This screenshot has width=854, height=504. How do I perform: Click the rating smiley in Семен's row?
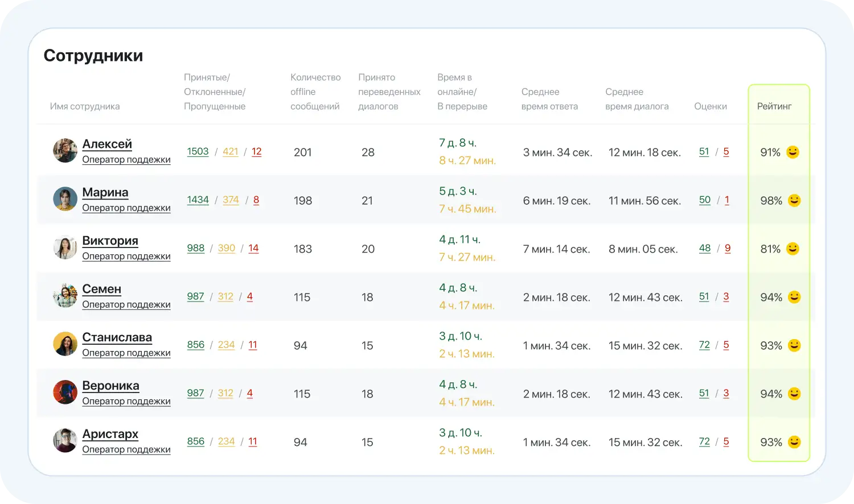click(x=794, y=297)
